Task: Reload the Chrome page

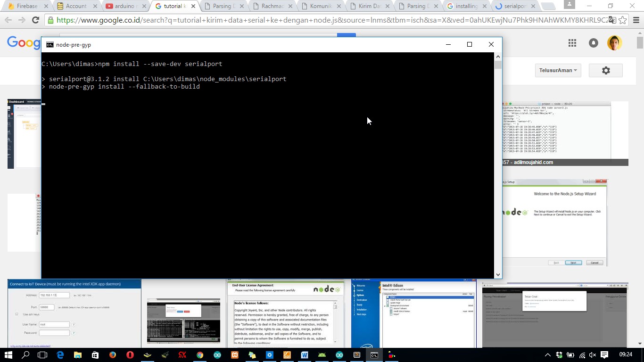Action: (35, 20)
